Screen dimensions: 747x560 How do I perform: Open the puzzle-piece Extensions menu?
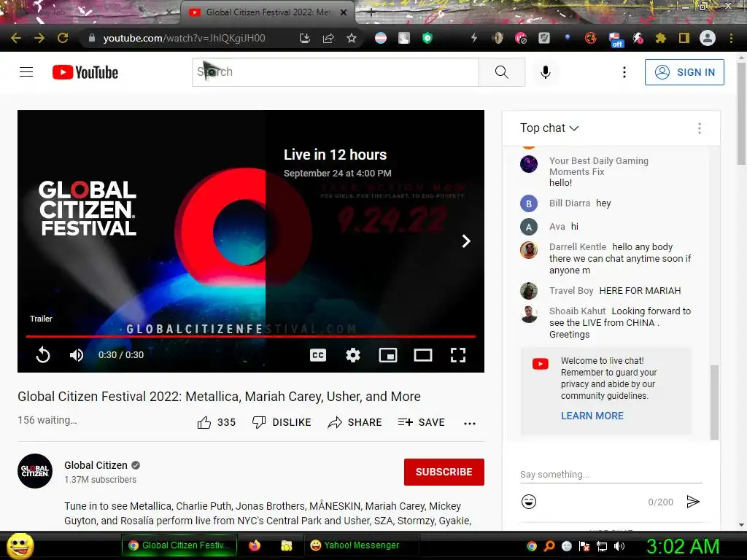[x=660, y=38]
